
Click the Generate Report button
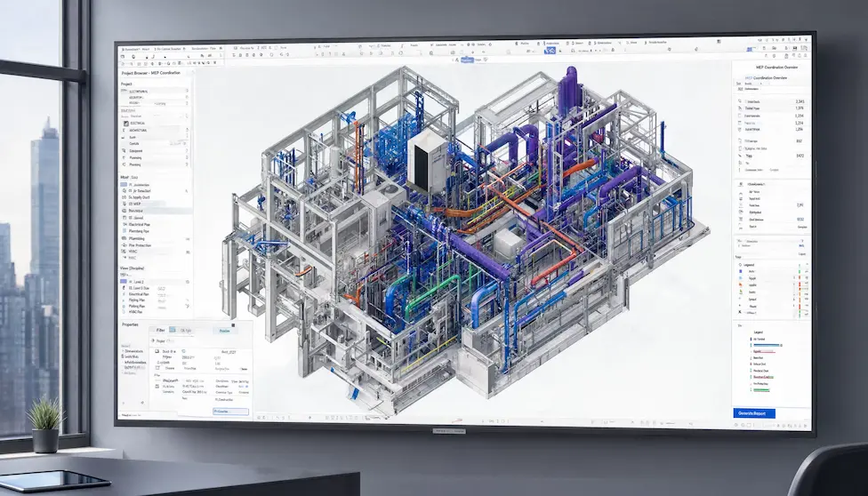(754, 413)
